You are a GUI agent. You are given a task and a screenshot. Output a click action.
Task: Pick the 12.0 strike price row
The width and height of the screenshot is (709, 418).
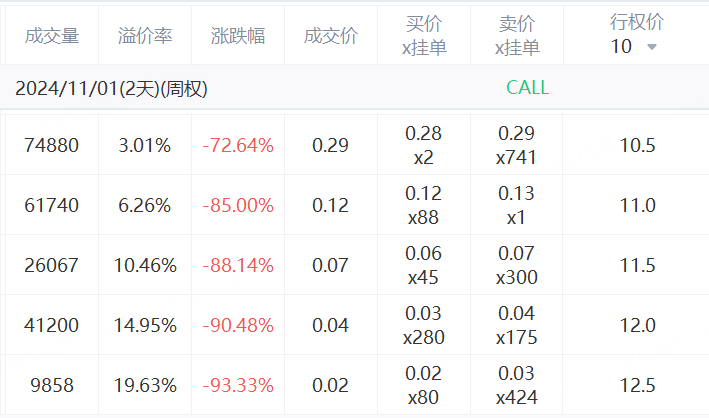(637, 325)
